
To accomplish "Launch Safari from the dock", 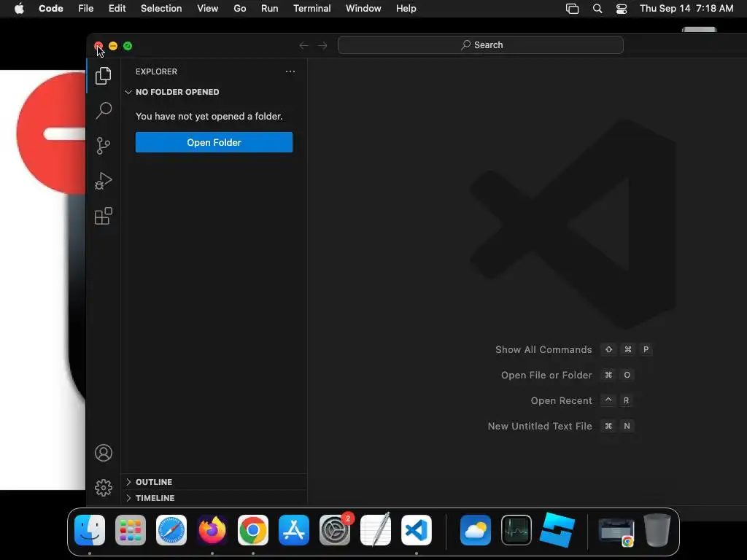I will pyautogui.click(x=171, y=530).
